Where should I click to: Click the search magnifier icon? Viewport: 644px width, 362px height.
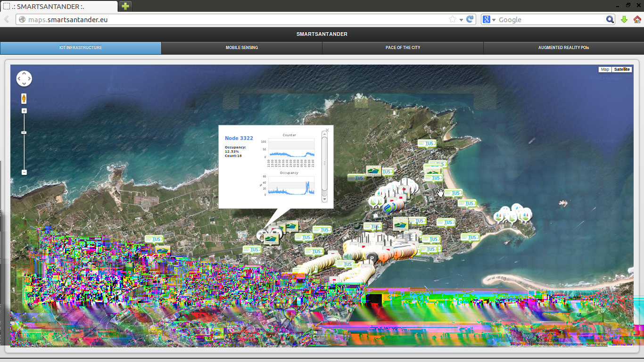coord(610,19)
